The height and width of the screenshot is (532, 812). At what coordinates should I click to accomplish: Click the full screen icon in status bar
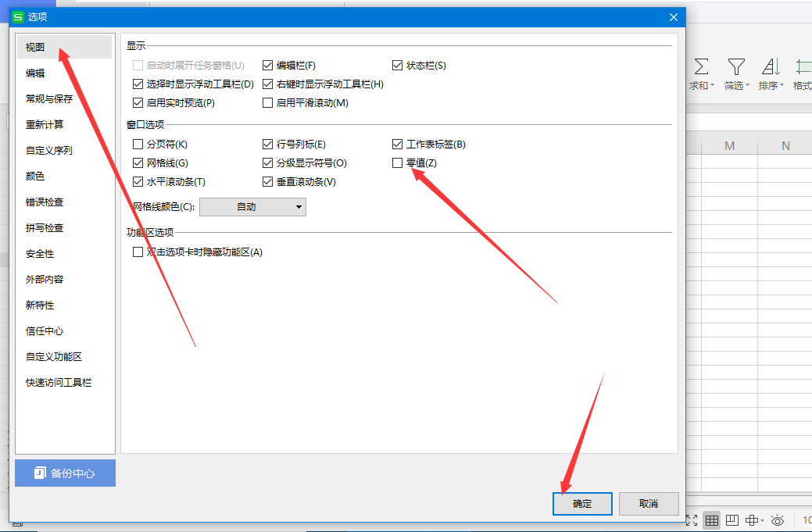[692, 520]
